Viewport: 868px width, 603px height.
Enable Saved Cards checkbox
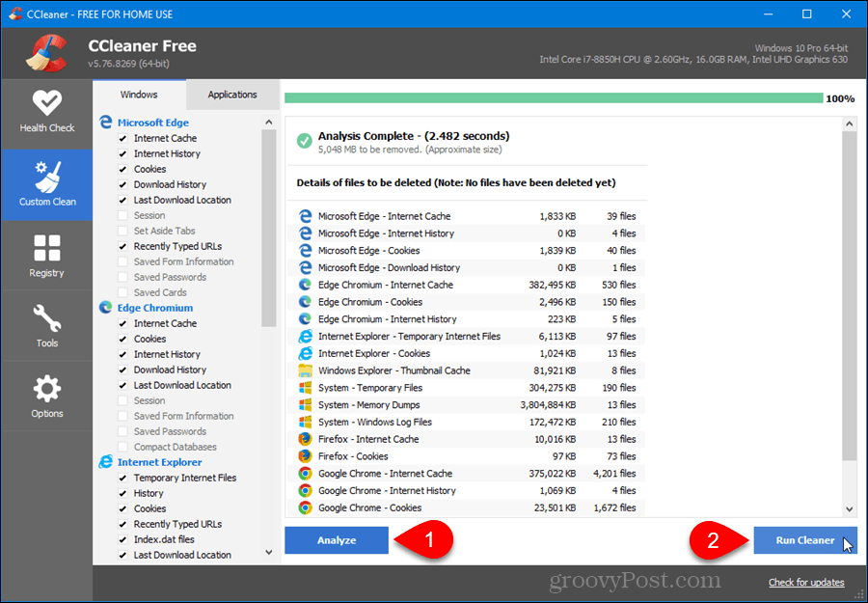pos(122,292)
